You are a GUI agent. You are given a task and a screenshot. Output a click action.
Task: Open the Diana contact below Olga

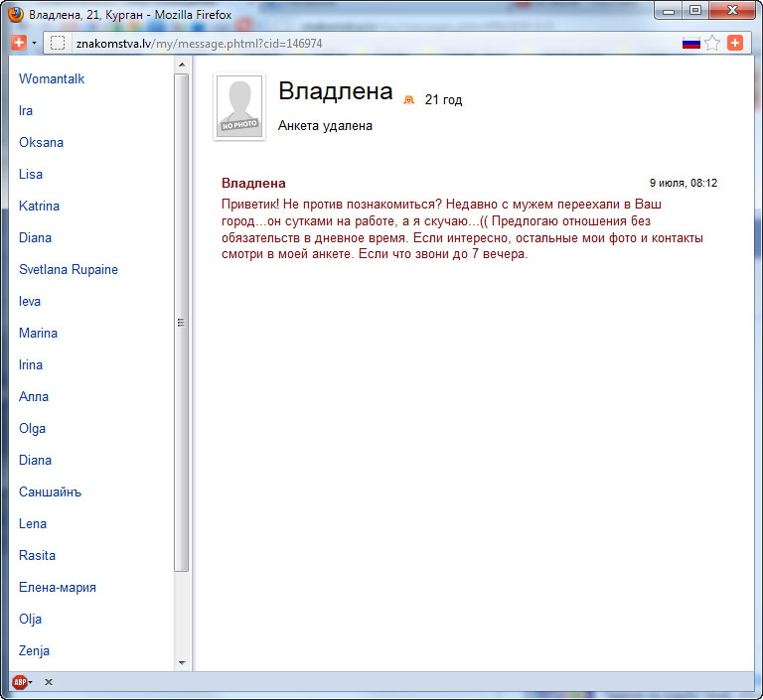pos(35,460)
